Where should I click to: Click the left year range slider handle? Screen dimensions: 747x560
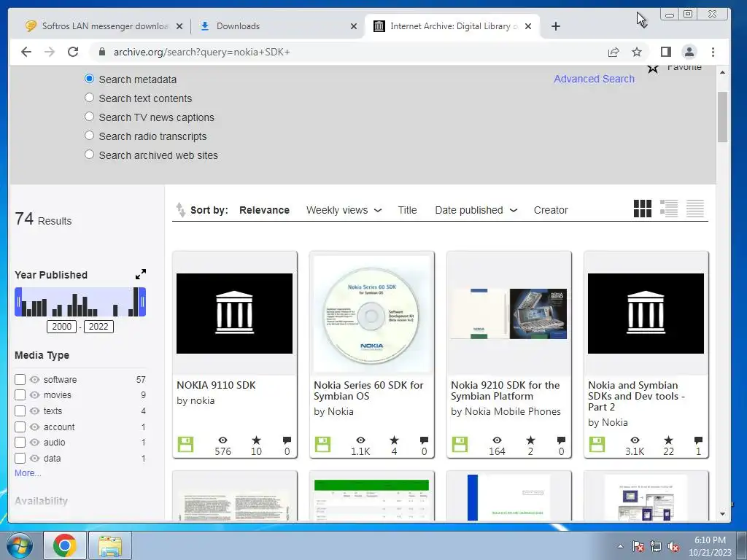coord(18,302)
